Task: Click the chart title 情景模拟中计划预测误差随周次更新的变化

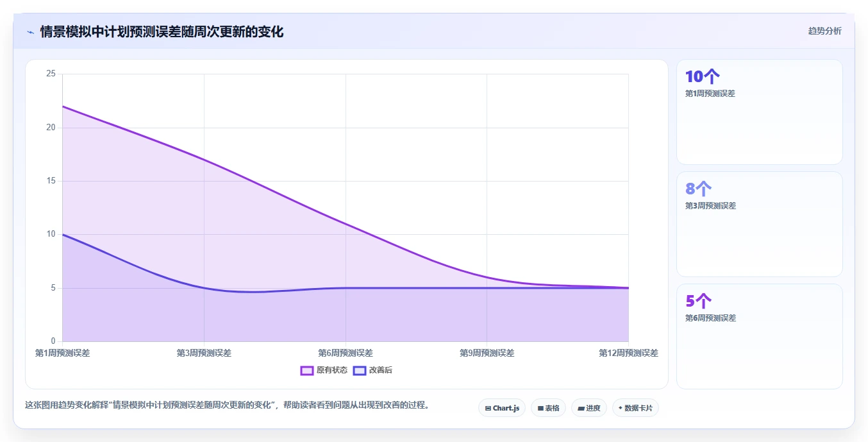Action: coord(162,31)
